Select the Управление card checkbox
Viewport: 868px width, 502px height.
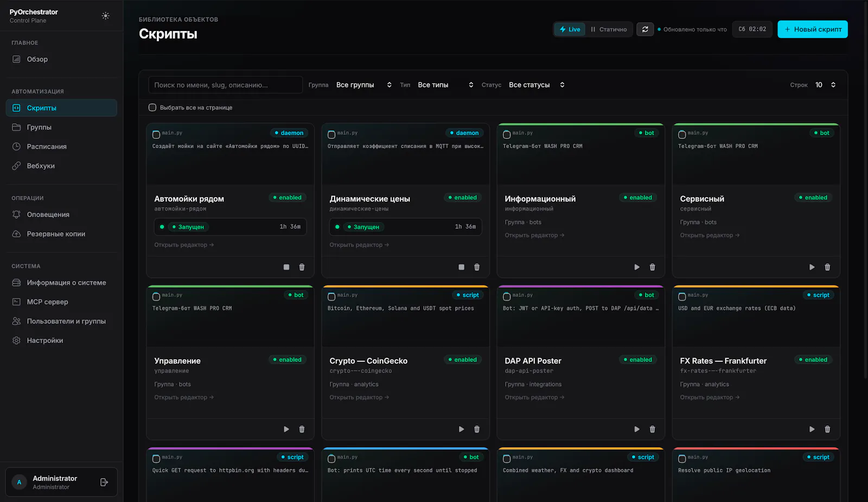pyautogui.click(x=156, y=297)
